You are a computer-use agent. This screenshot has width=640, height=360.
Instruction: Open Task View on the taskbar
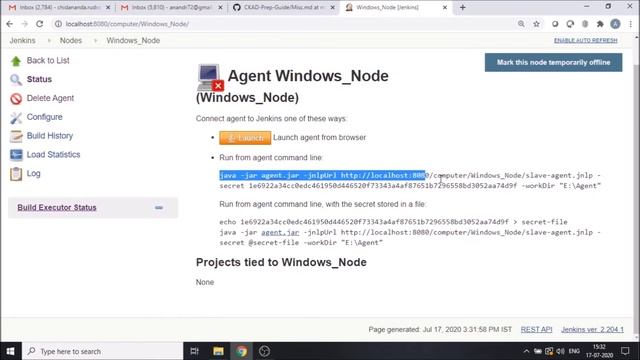point(195,351)
